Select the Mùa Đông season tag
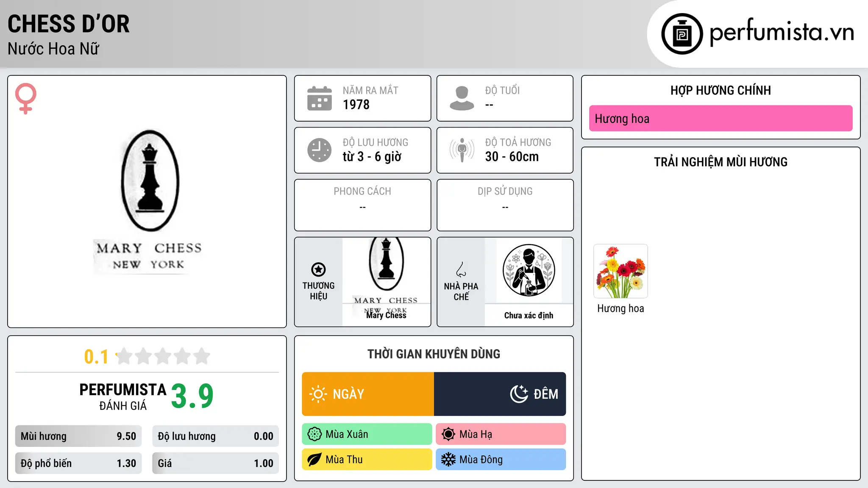Image resolution: width=868 pixels, height=488 pixels. click(501, 460)
